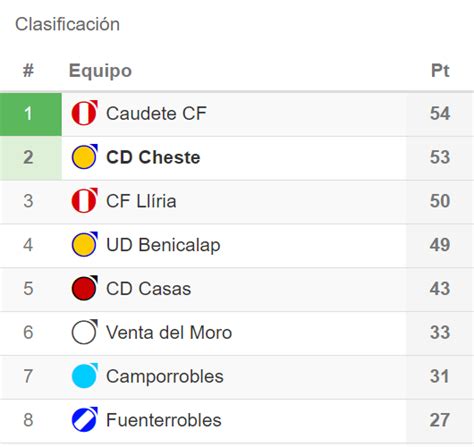Open the Caudete CF team link
Screen dimensions: 474x447
pyautogui.click(x=156, y=113)
